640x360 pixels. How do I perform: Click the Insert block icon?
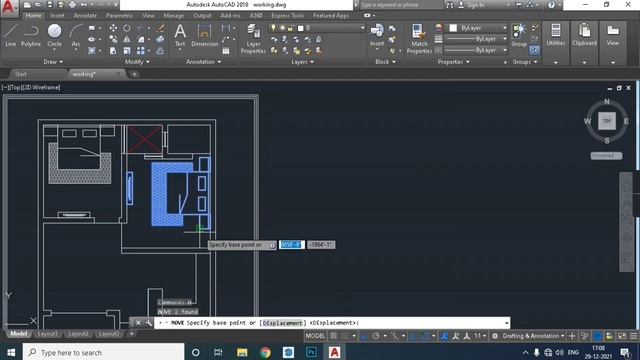(377, 35)
